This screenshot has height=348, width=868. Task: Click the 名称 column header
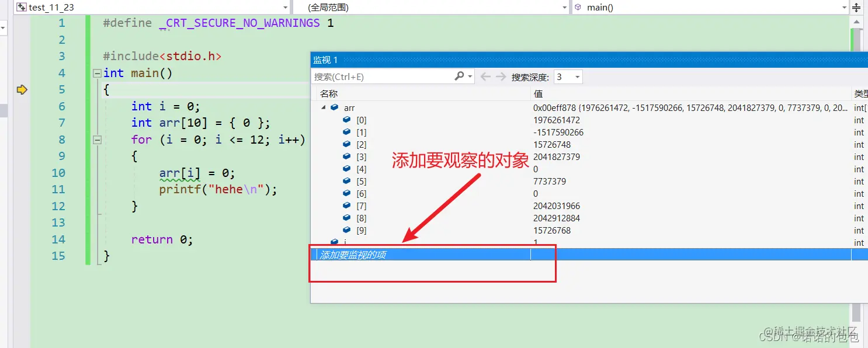(328, 93)
